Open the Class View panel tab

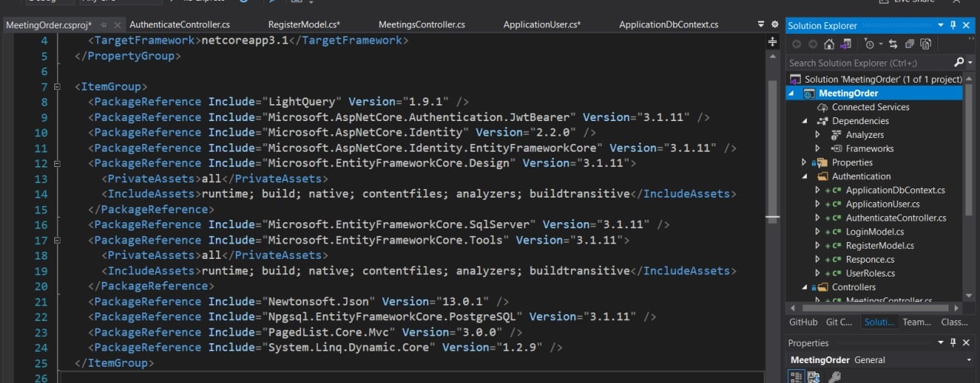955,322
